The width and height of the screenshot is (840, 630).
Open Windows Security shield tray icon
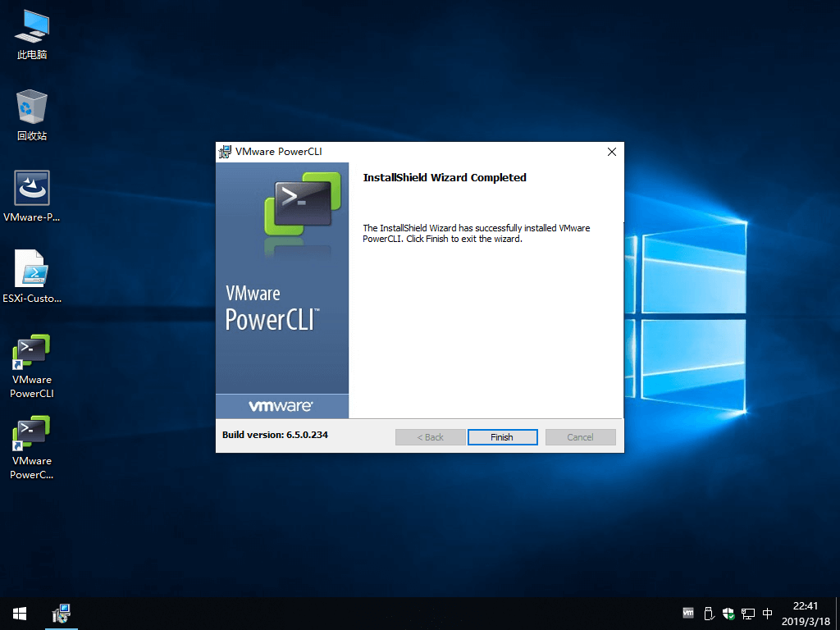point(728,613)
